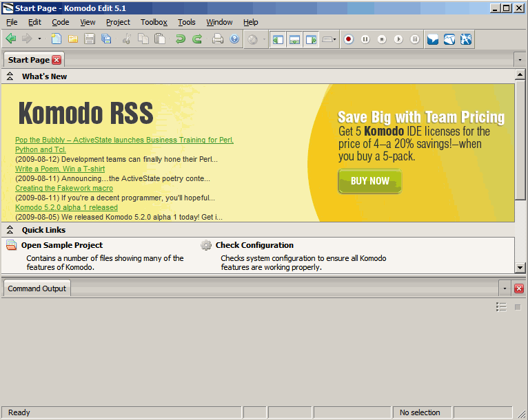Open the bottom pane tab list dropdown
Viewport: 528px width, 420px height.
(505, 288)
